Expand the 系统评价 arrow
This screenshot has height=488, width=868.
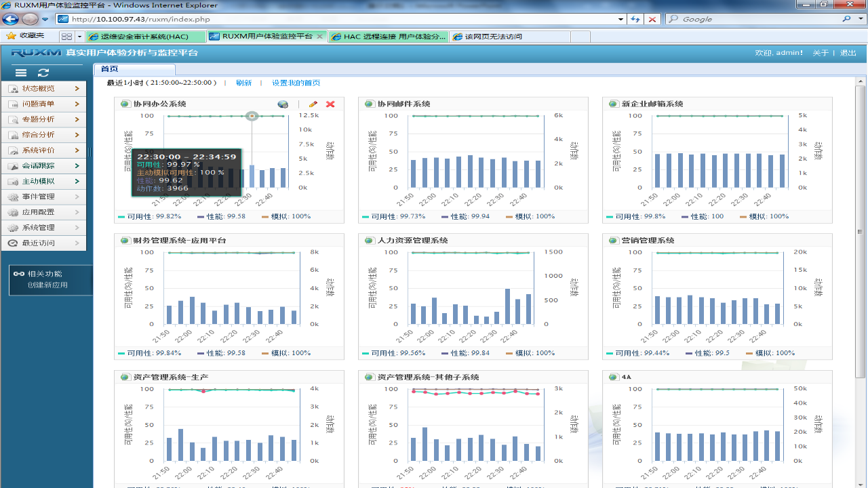(x=77, y=150)
